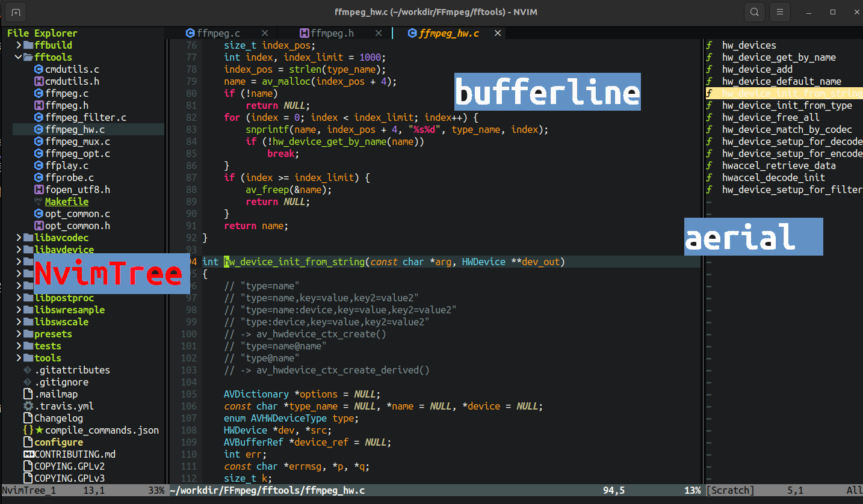Viewport: 863px width, 504px height.
Task: Click the NvimTree_1 statusline label
Action: [29, 491]
